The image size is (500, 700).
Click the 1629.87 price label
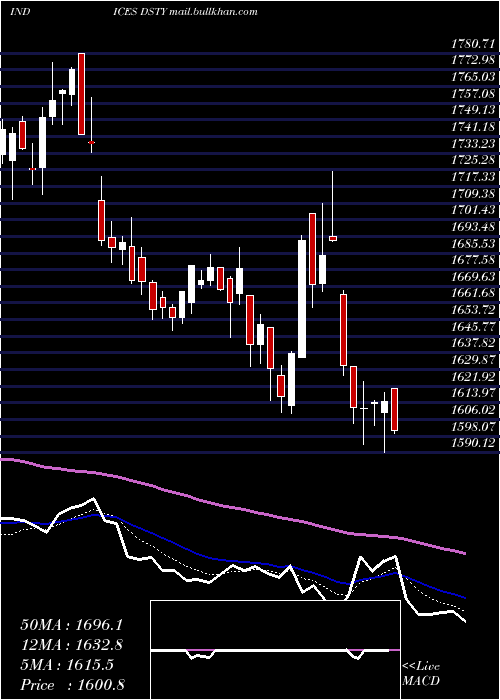point(473,360)
